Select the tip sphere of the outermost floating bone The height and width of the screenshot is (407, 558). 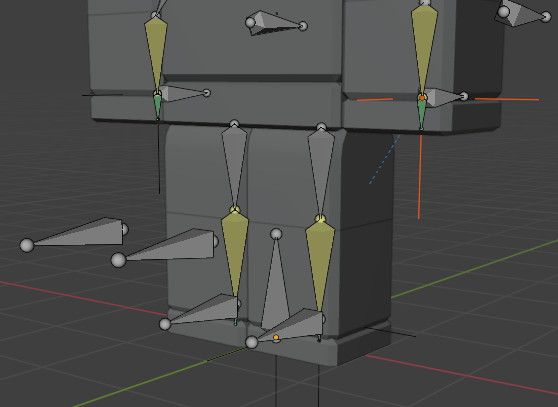click(x=27, y=245)
